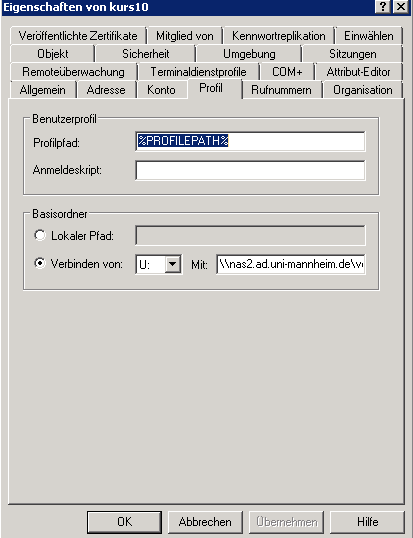Focus the Mit network path field
Screen dimensions: 413x538
coord(291,265)
